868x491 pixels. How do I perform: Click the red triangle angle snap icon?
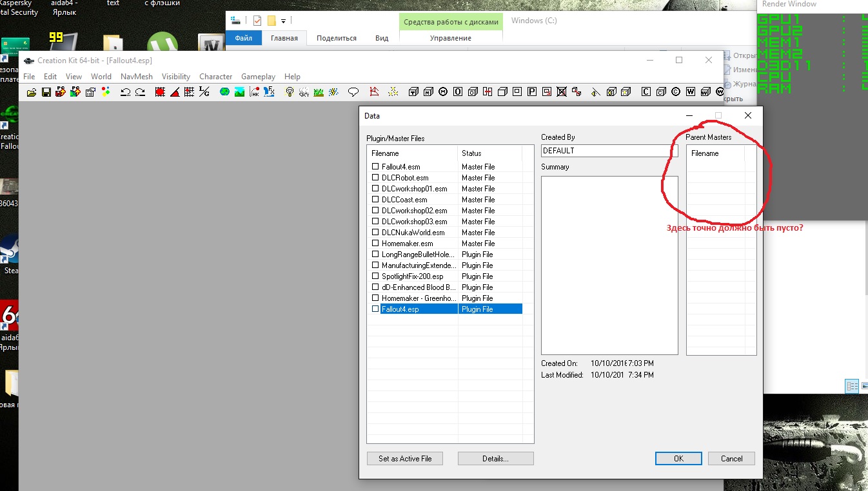[x=175, y=92]
